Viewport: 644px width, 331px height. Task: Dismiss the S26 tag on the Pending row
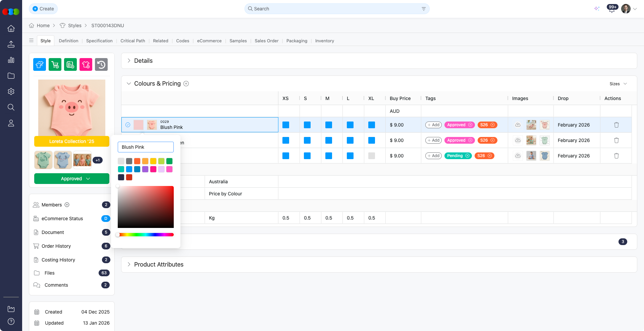pos(490,156)
